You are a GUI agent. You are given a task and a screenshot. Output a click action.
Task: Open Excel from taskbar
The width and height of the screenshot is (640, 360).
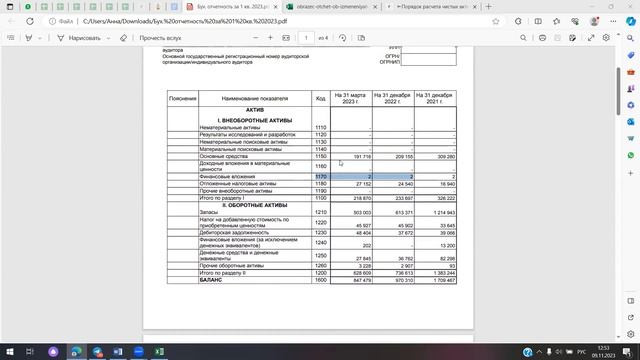pos(159,351)
